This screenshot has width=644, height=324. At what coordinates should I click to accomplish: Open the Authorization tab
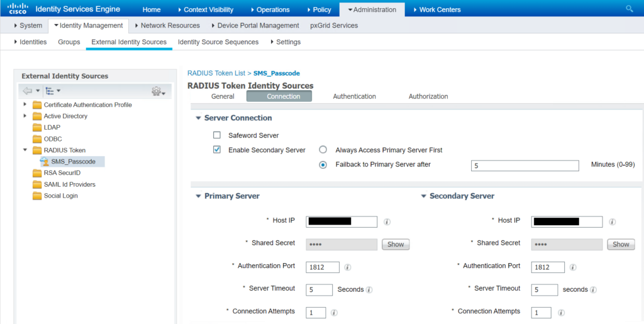428,96
